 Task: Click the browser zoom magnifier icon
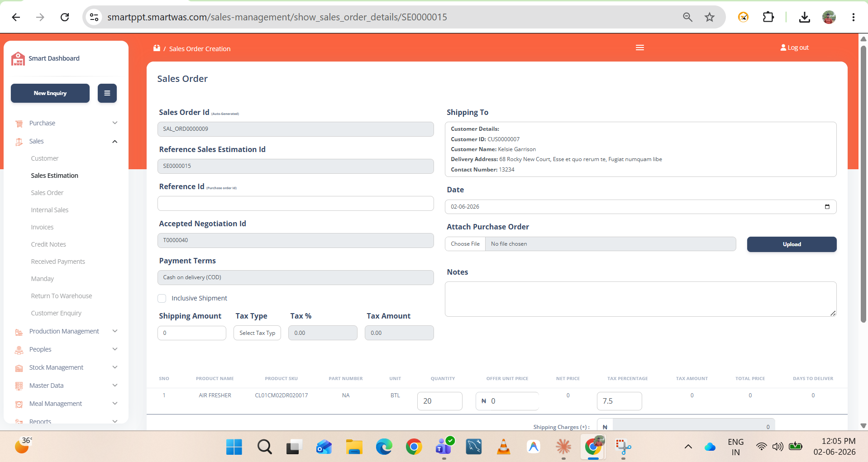(x=688, y=17)
